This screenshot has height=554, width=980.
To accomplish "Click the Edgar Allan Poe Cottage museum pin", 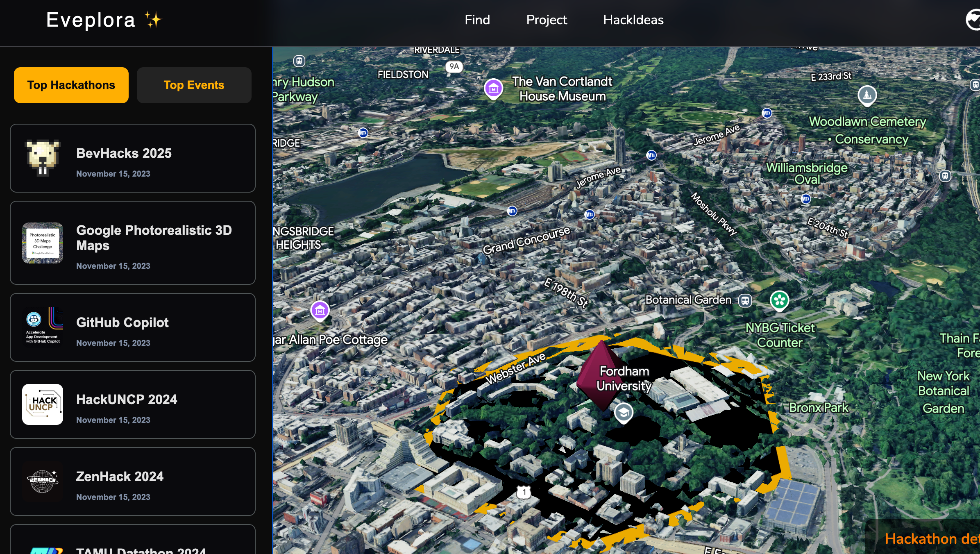I will (x=320, y=310).
